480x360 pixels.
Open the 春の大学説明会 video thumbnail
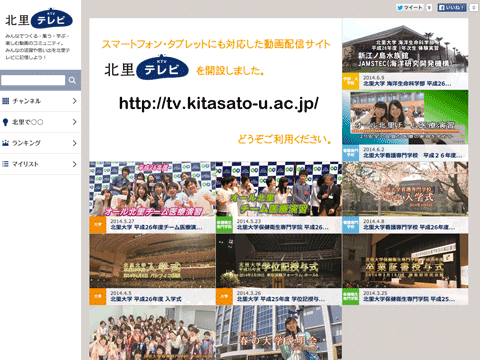coord(279,333)
